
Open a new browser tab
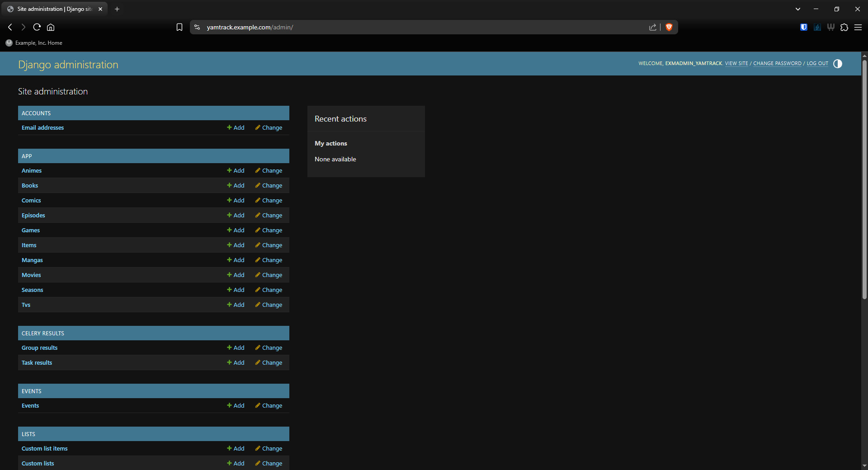click(x=117, y=9)
